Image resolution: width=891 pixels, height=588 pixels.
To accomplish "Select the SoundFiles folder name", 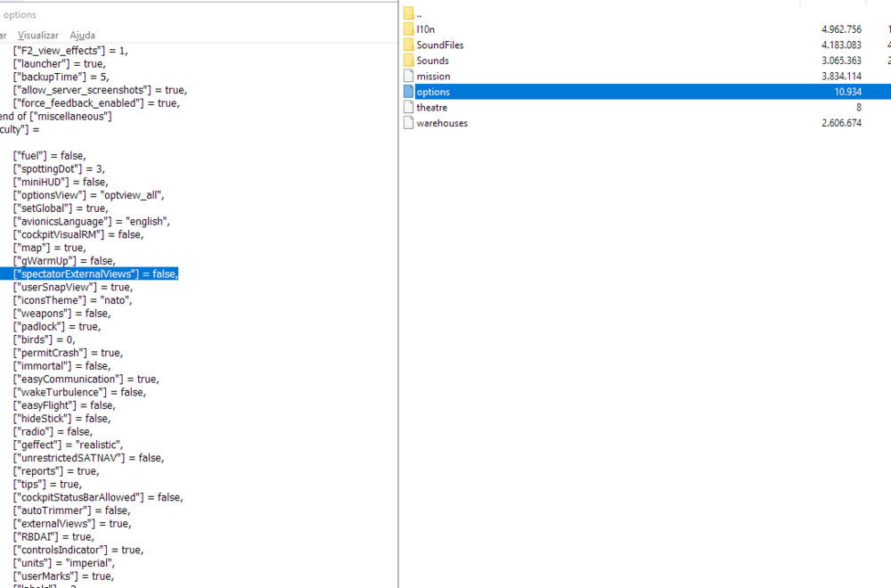I will (x=440, y=45).
